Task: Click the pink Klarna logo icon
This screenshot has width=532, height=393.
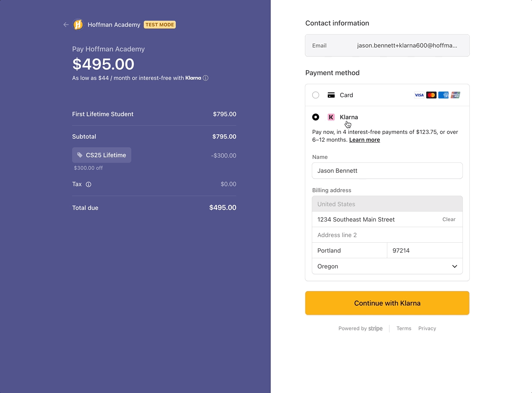Action: [x=331, y=117]
